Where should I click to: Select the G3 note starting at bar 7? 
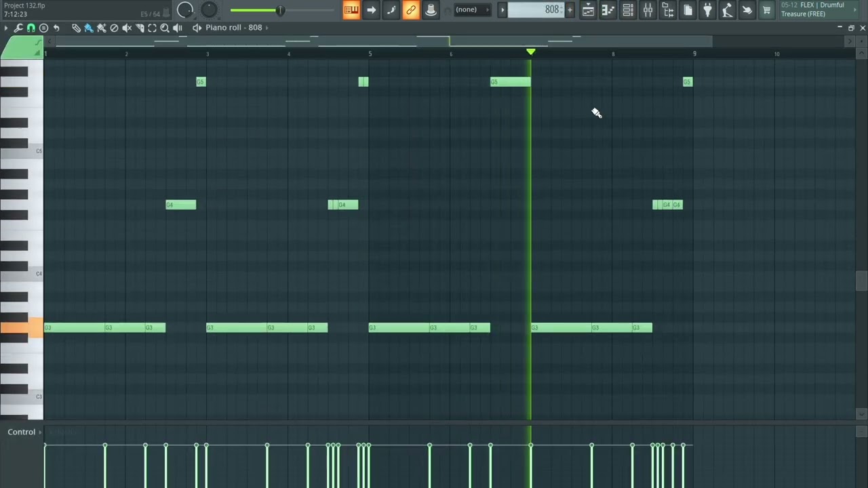(561, 328)
